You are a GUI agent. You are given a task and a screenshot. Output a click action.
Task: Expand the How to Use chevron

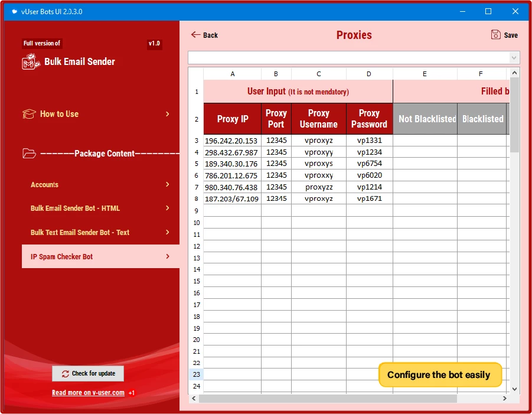click(x=167, y=114)
